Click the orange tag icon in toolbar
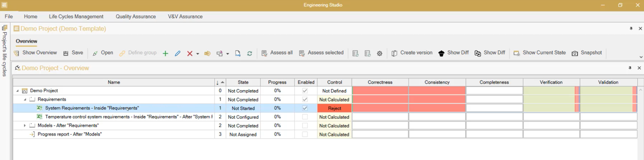Image resolution: width=644 pixels, height=160 pixels. tap(207, 53)
